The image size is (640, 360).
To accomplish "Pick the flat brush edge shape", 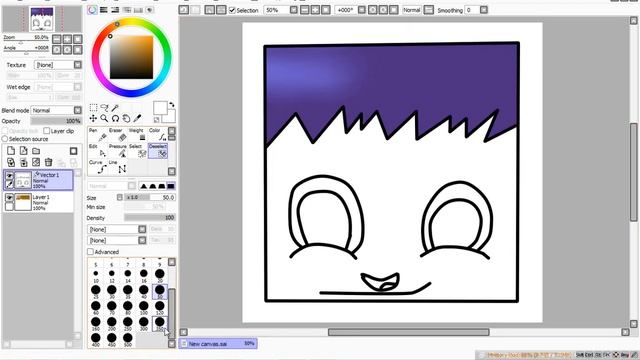I will [171, 186].
